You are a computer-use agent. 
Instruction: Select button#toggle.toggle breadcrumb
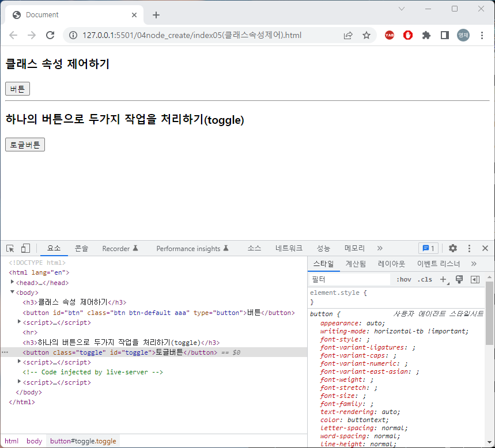coord(83,441)
